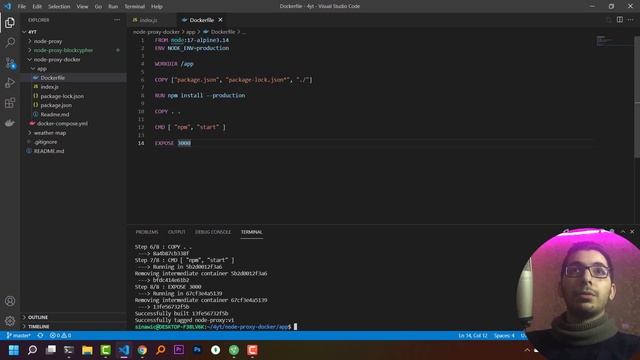Image resolution: width=640 pixels, height=360 pixels.
Task: Click the app breadcrumb segment
Action: pos(191,32)
